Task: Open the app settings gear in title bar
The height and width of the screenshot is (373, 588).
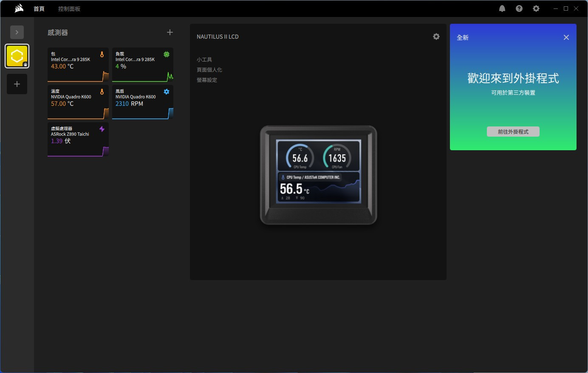Action: 536,8
